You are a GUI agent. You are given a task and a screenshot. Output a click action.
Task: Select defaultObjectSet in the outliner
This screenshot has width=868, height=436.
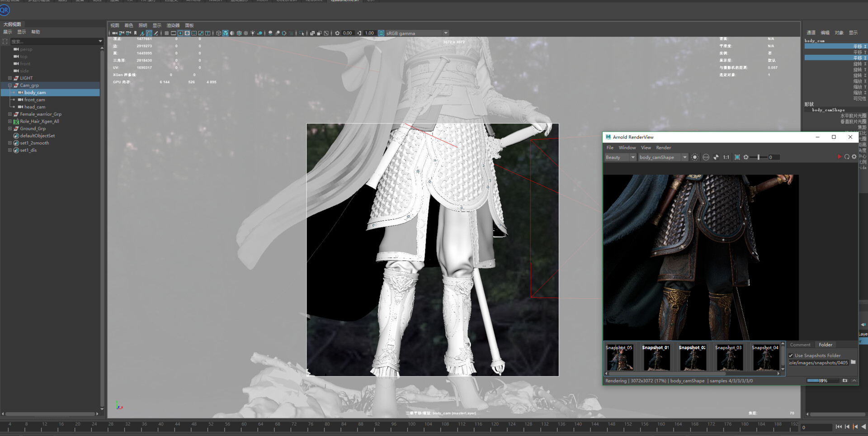[x=37, y=136]
